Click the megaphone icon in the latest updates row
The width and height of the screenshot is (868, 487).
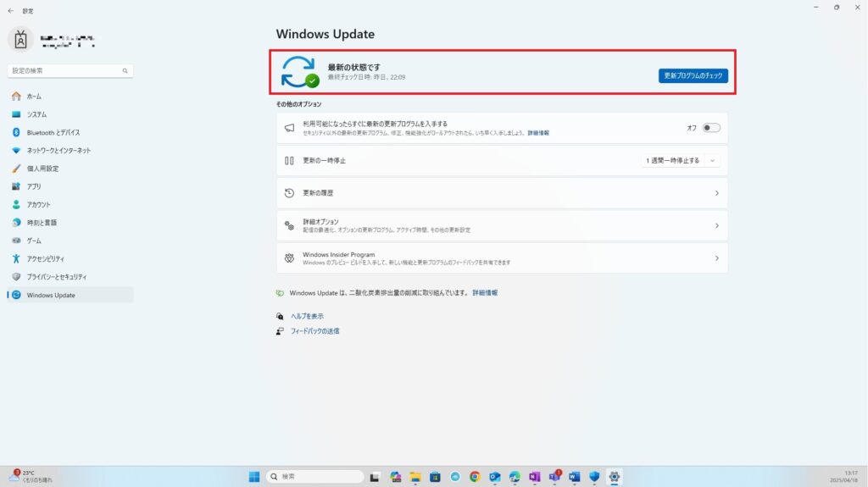289,128
